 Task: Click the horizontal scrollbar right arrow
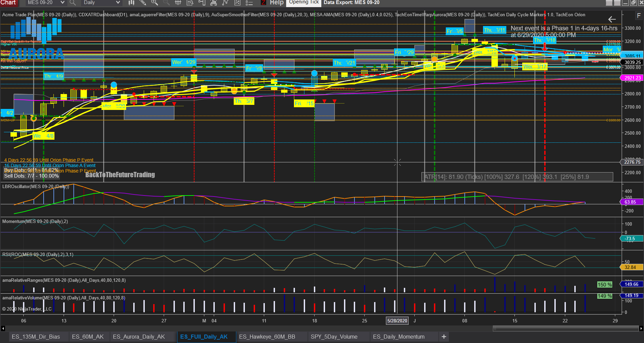[x=641, y=328]
